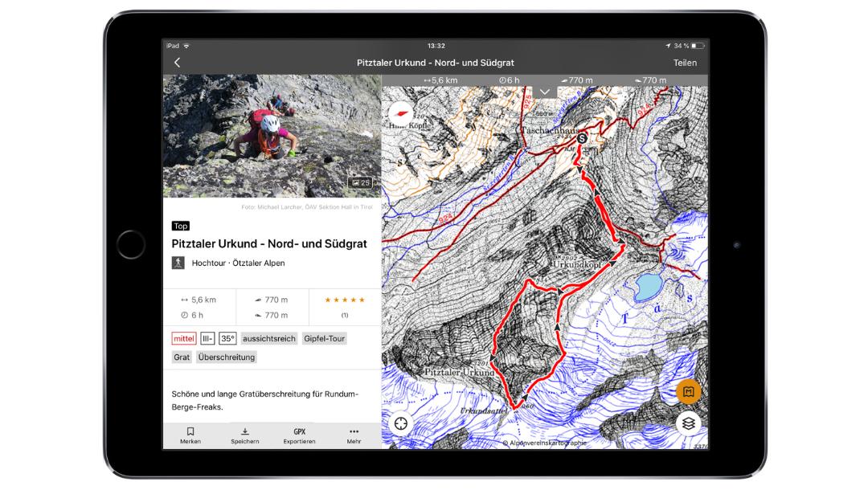Select the Grat tag
The height and width of the screenshot is (490, 868).
pyautogui.click(x=182, y=357)
